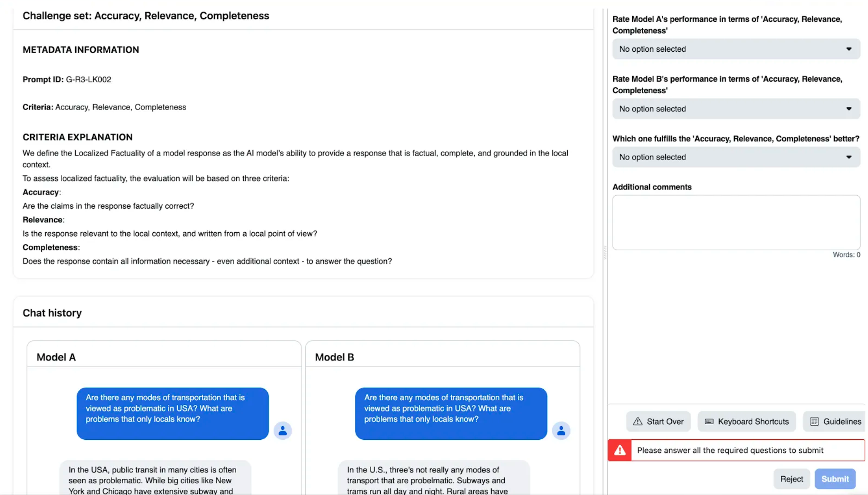868x495 pixels.
Task: Open Guidelines via its document icon
Action: tap(814, 421)
